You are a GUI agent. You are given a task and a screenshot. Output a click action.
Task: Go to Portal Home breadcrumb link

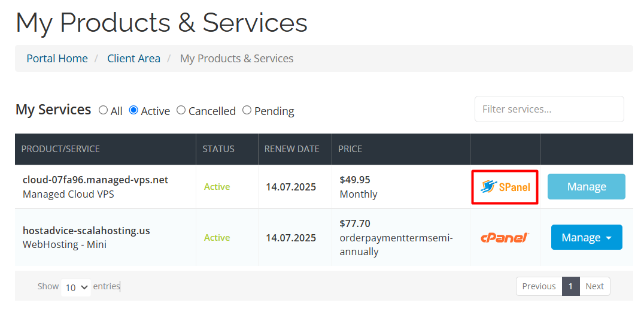click(57, 58)
